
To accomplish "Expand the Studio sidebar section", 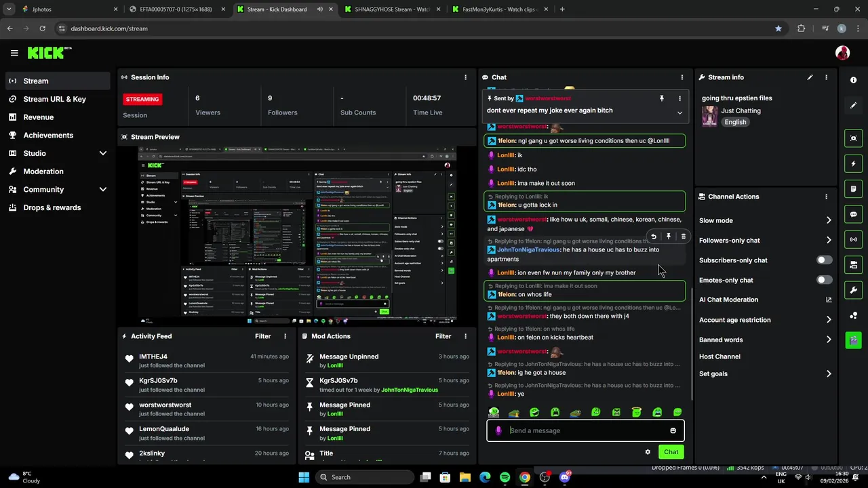I will click(103, 153).
